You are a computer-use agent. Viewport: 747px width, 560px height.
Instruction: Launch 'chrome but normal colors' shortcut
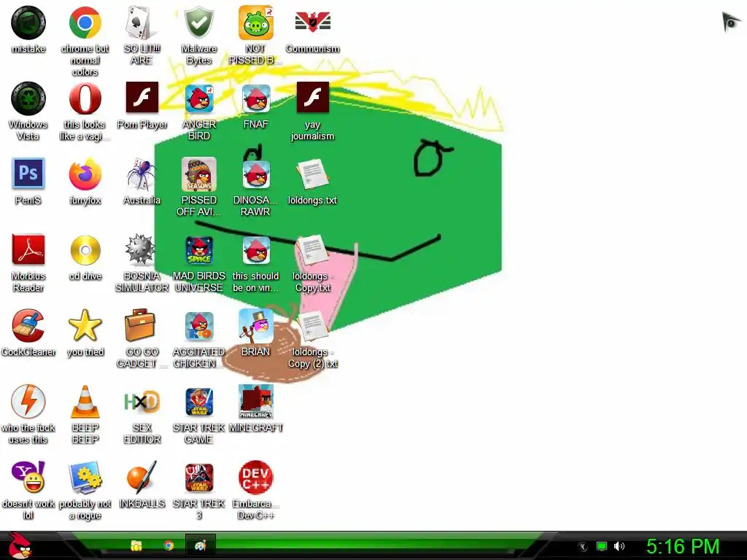[x=85, y=23]
